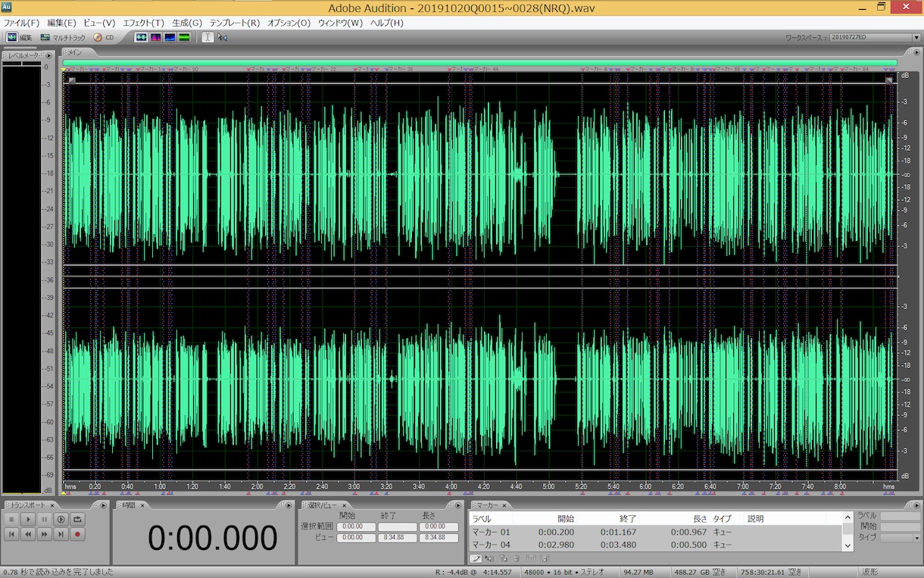Stop playback in transport panel

(11, 519)
